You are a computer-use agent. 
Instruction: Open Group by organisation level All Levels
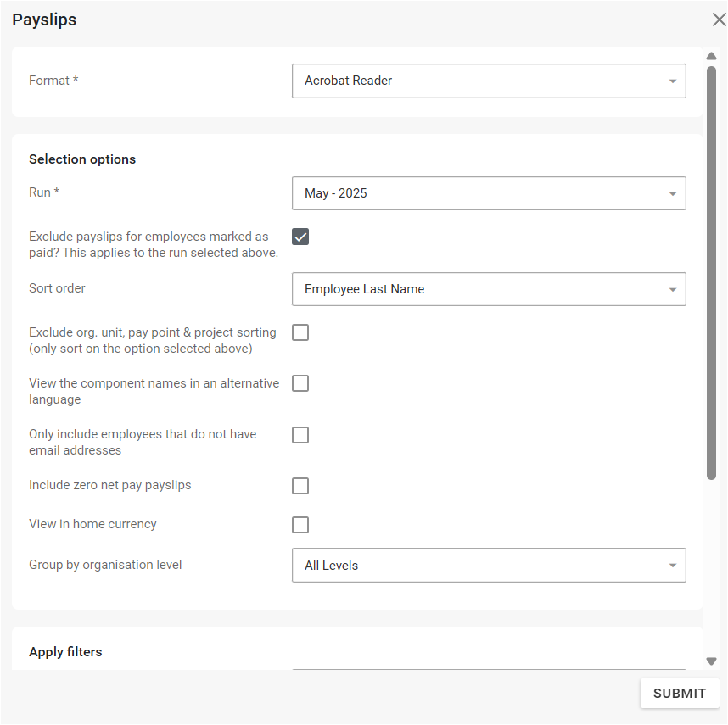[x=475, y=566]
